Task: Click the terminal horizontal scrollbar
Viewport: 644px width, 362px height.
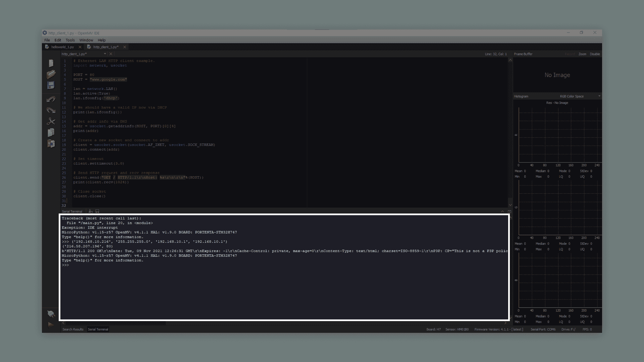Action: (x=116, y=323)
